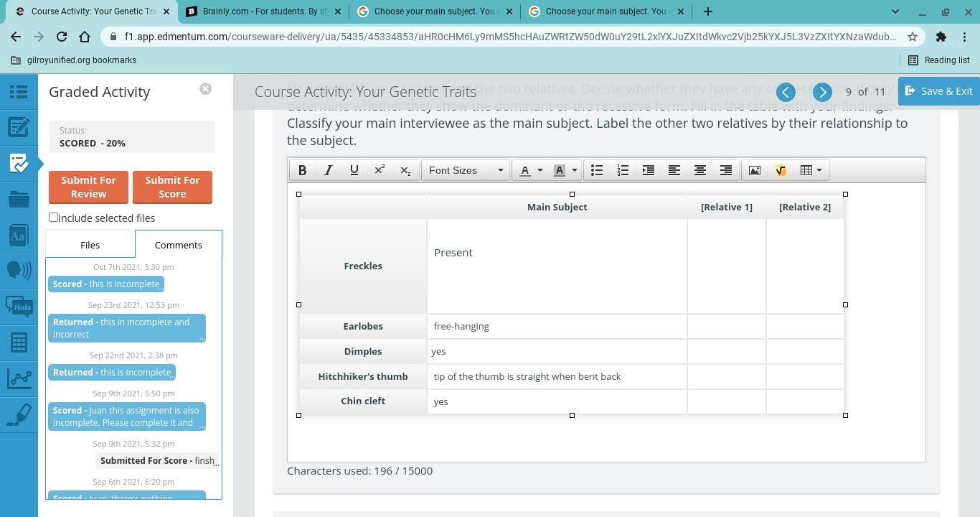This screenshot has width=980, height=517.
Task: Expand the Font Sizes dropdown
Action: pyautogui.click(x=465, y=170)
